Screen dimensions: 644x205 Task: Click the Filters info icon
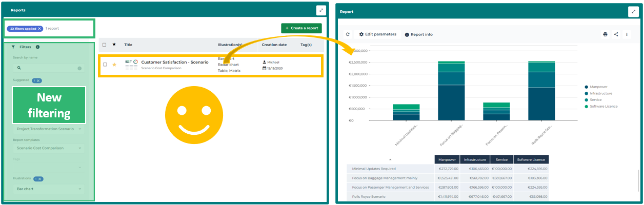38,47
